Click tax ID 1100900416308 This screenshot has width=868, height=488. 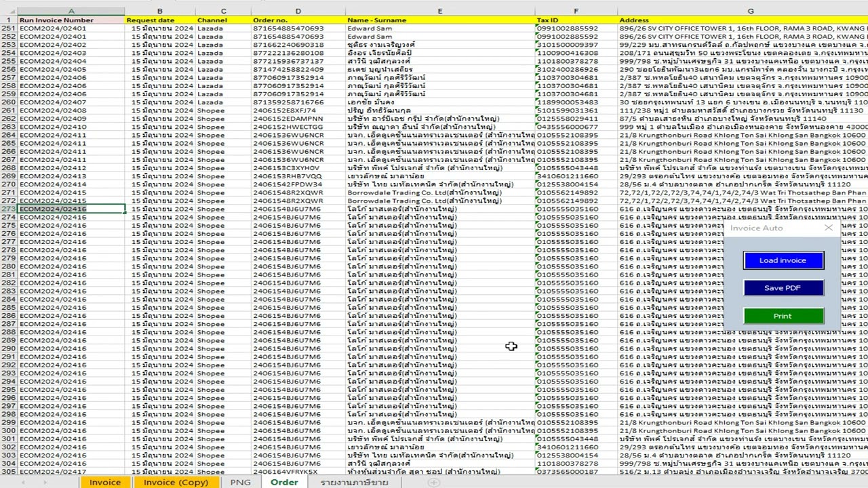click(576, 53)
